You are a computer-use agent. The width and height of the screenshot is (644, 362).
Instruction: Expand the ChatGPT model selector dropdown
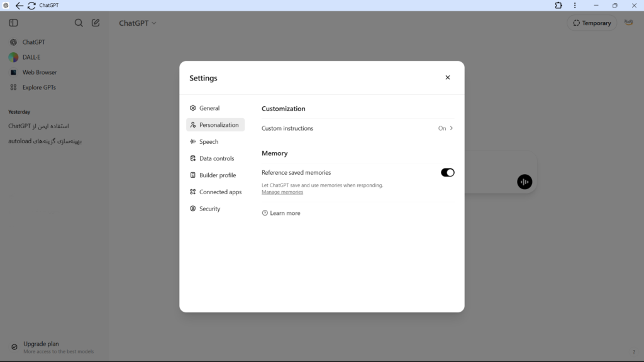(x=138, y=23)
